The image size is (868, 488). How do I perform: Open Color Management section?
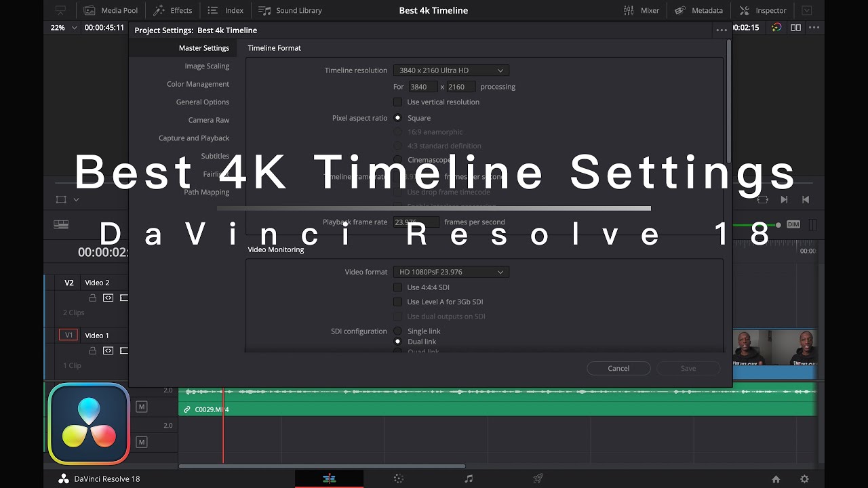(x=198, y=84)
